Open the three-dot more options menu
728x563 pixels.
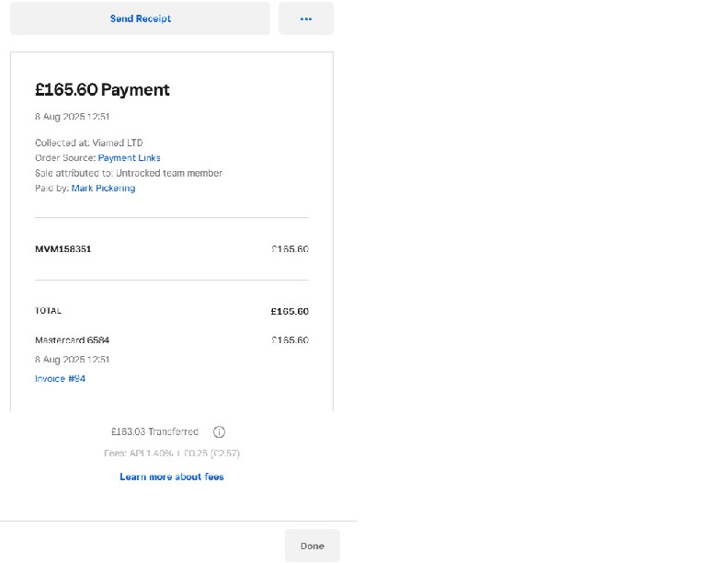pyautogui.click(x=306, y=18)
